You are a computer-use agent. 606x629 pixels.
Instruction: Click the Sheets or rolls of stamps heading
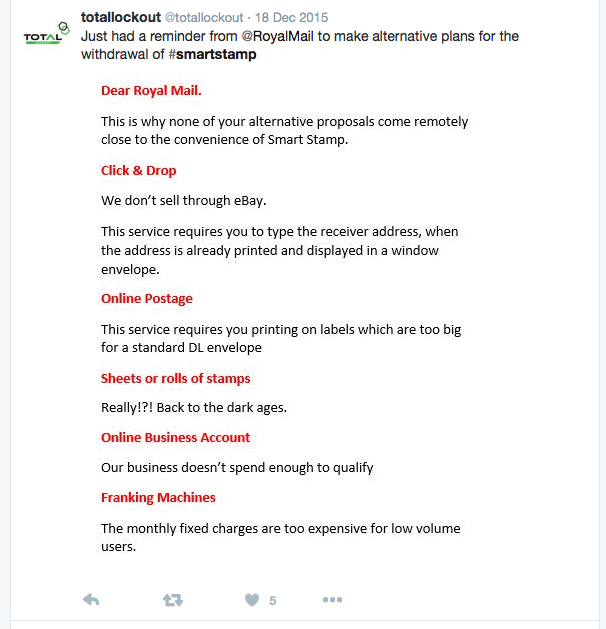point(176,379)
